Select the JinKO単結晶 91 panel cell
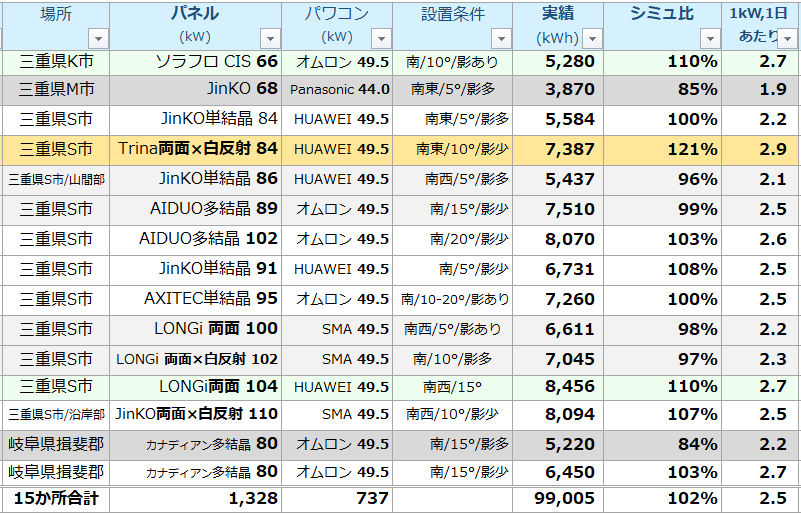Image resolution: width=801 pixels, height=514 pixels. tap(196, 269)
